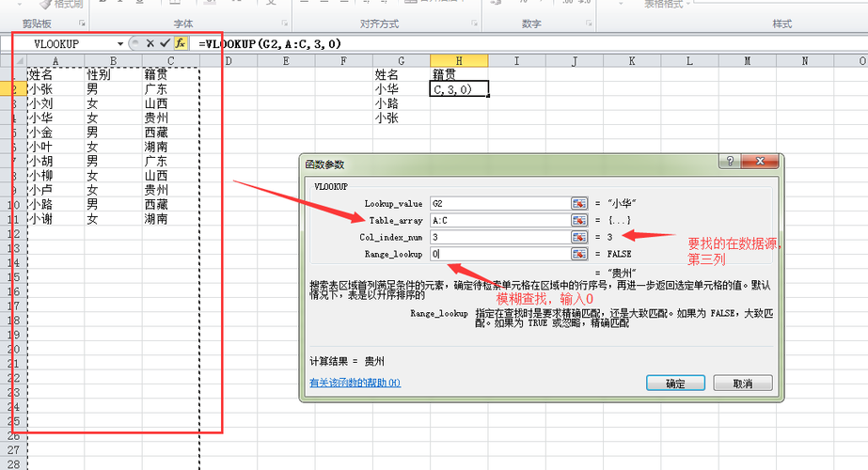Open the 数字 group dialog launcher
The height and width of the screenshot is (470, 868).
(589, 23)
